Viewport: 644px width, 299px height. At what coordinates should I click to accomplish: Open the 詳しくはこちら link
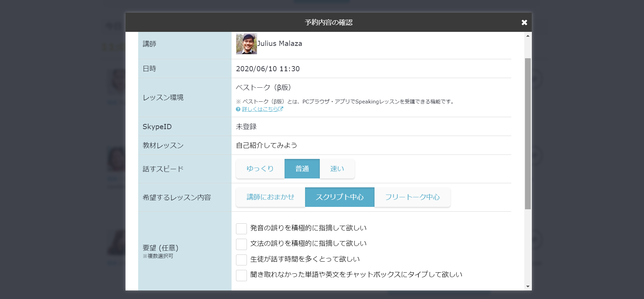[260, 109]
